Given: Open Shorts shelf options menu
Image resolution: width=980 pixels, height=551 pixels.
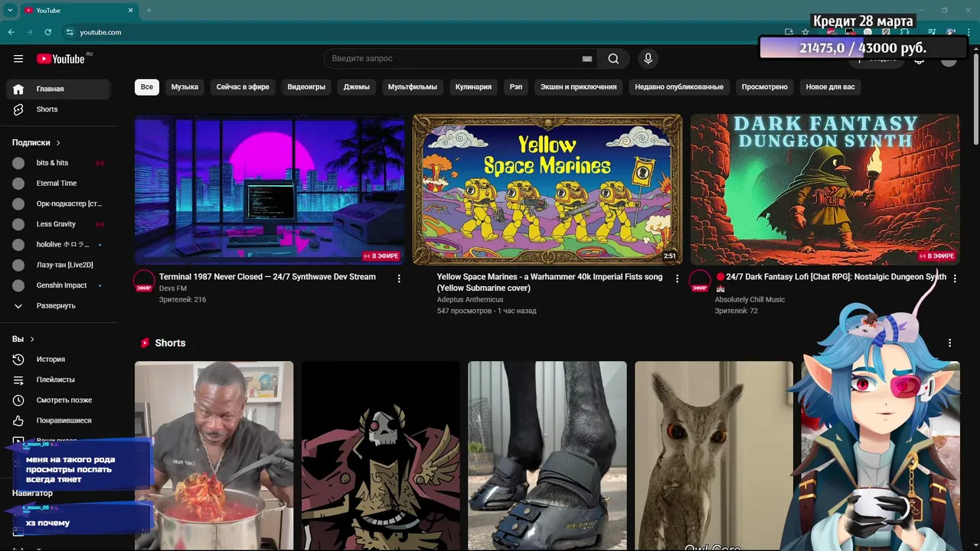Looking at the screenshot, I should click(949, 343).
